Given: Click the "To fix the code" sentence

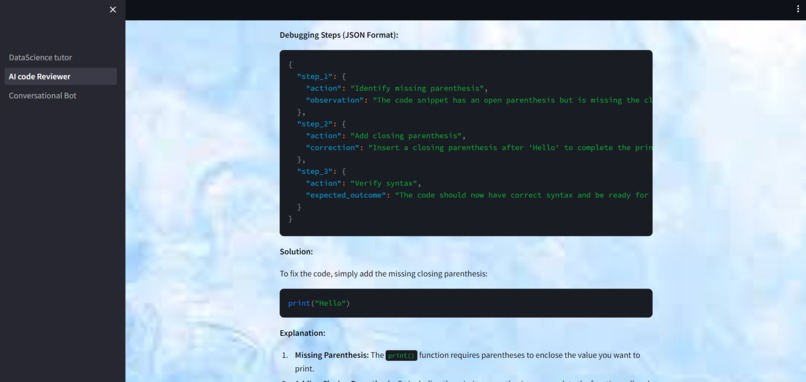Looking at the screenshot, I should (x=383, y=274).
